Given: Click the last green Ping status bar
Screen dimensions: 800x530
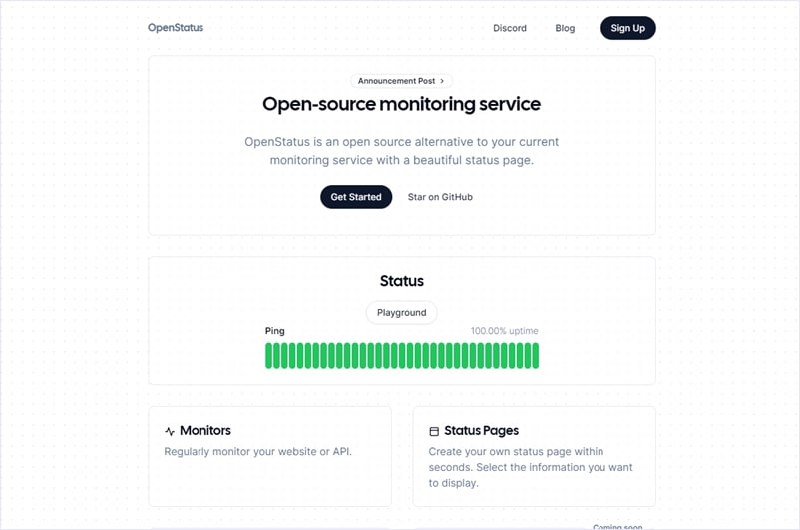Looking at the screenshot, I should point(536,356).
